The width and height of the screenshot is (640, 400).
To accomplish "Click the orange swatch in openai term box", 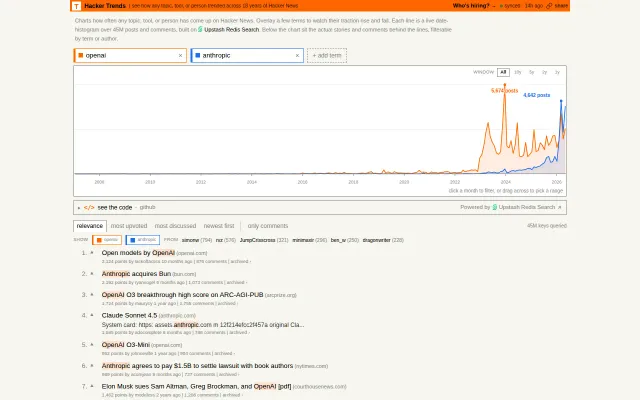I will pyautogui.click(x=80, y=56).
